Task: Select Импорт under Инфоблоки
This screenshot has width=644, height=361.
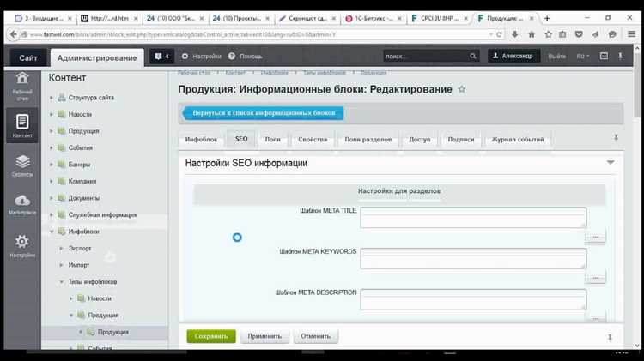Action: [79, 266]
